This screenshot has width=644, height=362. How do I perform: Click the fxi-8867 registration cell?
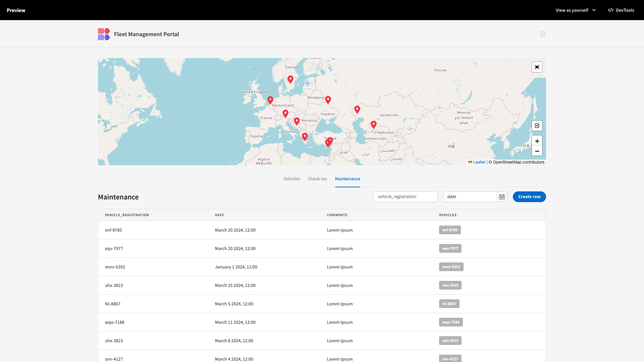pos(113,304)
